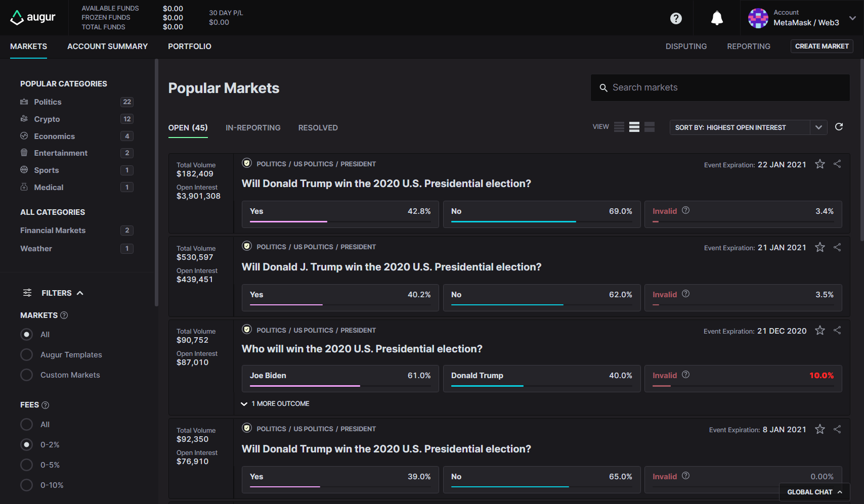The height and width of the screenshot is (504, 864).
Task: Open 'Who will win the 2020' market
Action: pyautogui.click(x=362, y=349)
